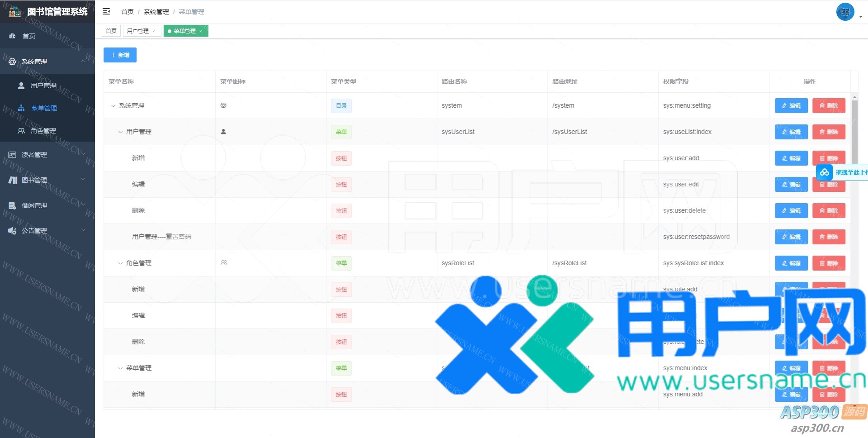Collapse the 用户管理 tree row in the table
This screenshot has width=868, height=438.
120,132
